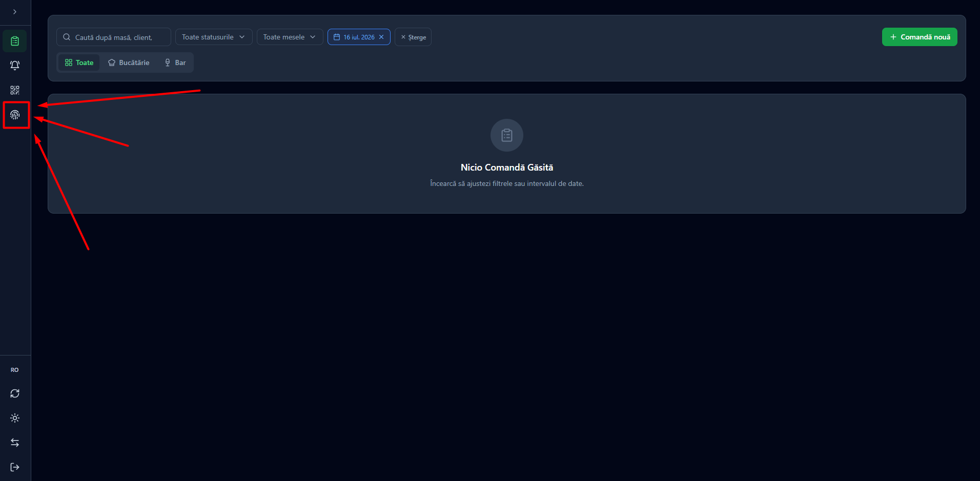Open the Toate statusurile dropdown
The width and height of the screenshot is (980, 481).
click(x=214, y=37)
